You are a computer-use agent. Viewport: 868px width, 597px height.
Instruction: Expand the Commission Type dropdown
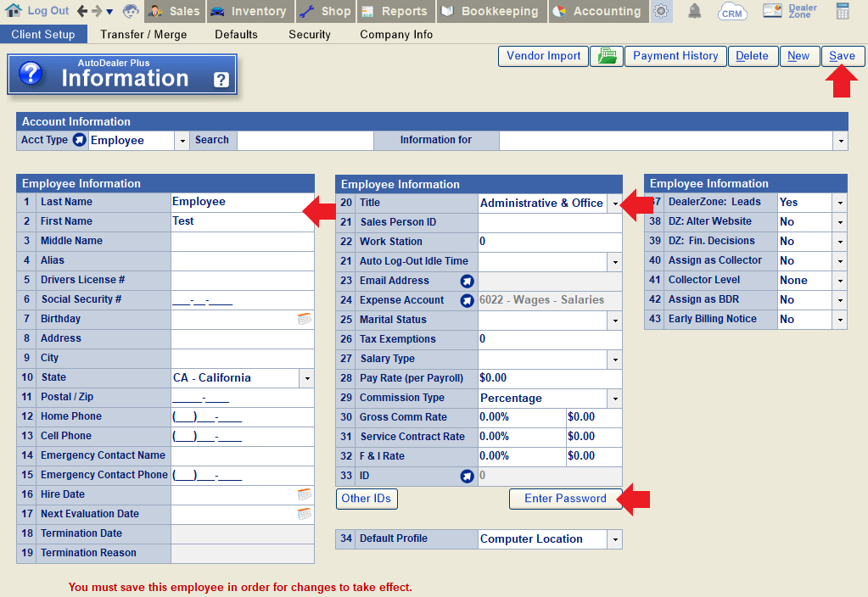pos(615,399)
